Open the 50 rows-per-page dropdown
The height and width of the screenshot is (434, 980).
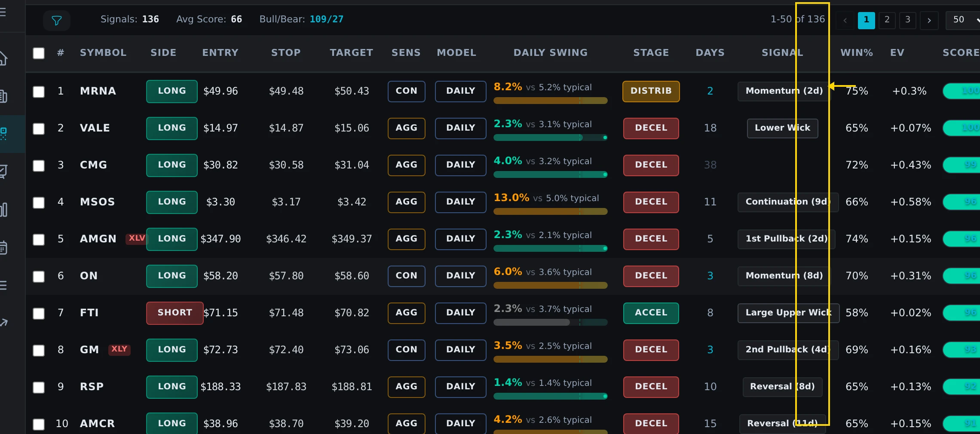point(963,20)
